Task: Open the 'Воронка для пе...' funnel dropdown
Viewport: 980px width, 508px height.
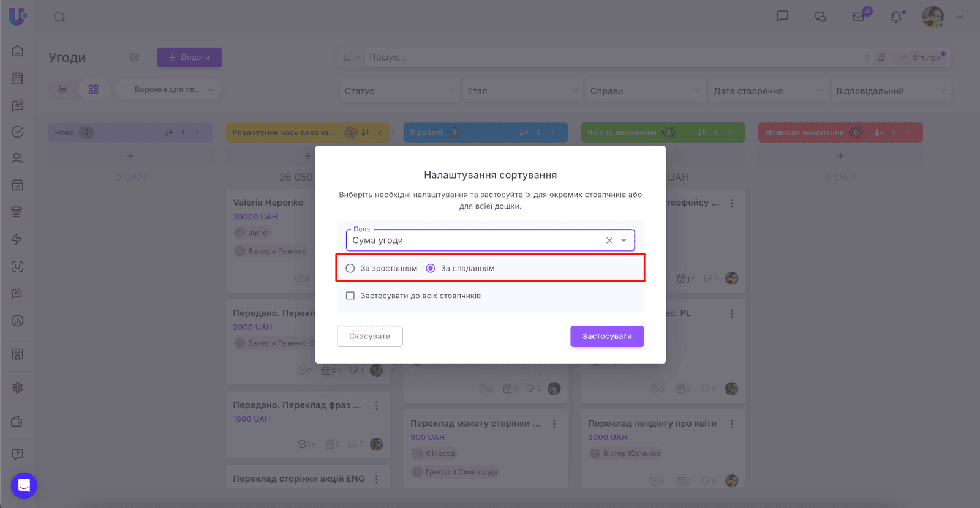Action: pos(168,89)
